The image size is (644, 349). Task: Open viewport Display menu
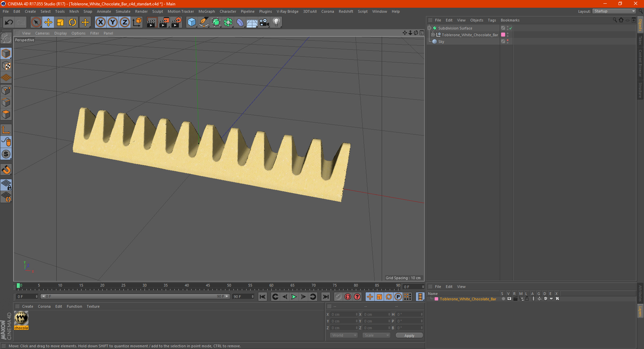(x=60, y=33)
